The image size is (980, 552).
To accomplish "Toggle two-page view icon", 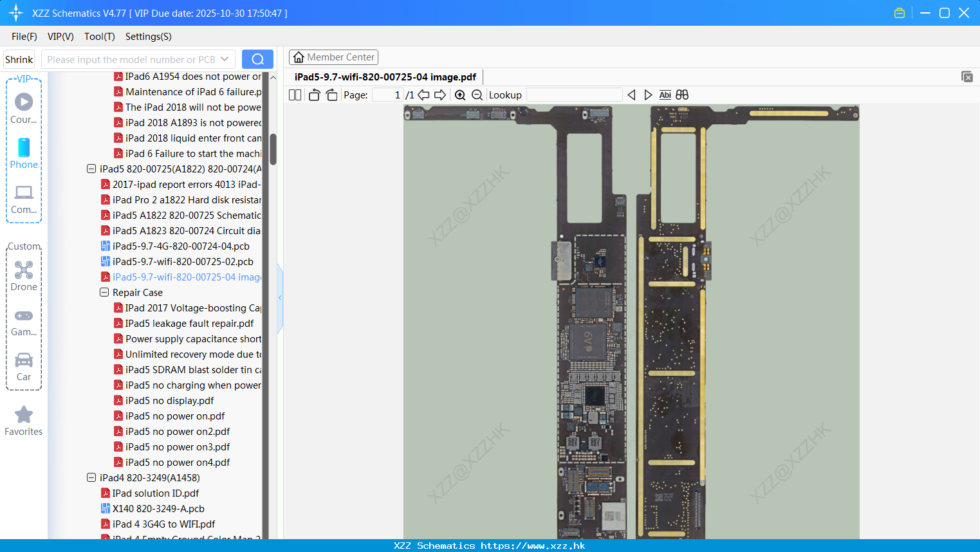I will point(295,95).
